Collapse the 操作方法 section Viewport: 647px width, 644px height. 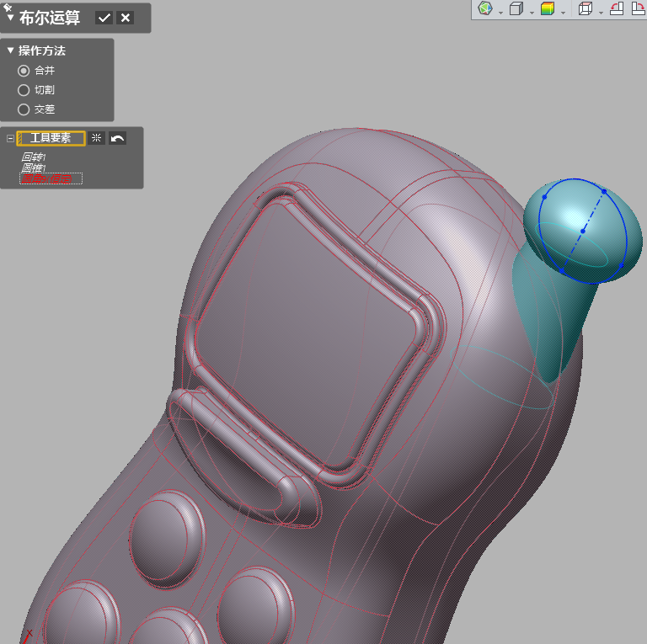(10, 51)
